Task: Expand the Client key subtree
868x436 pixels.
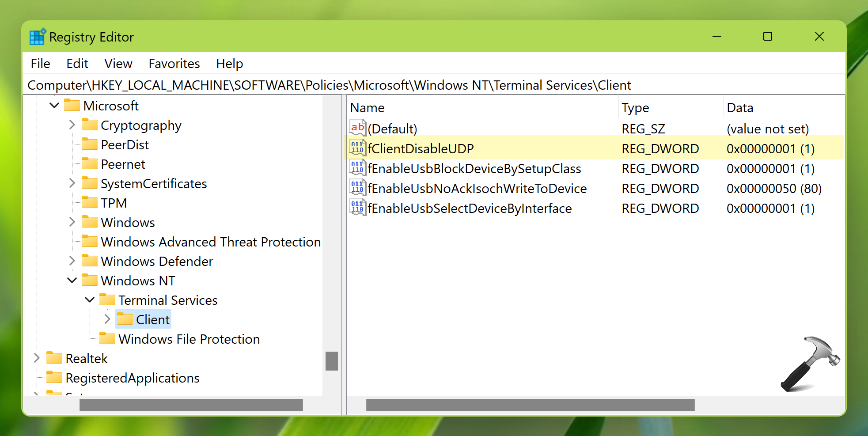Action: click(107, 319)
